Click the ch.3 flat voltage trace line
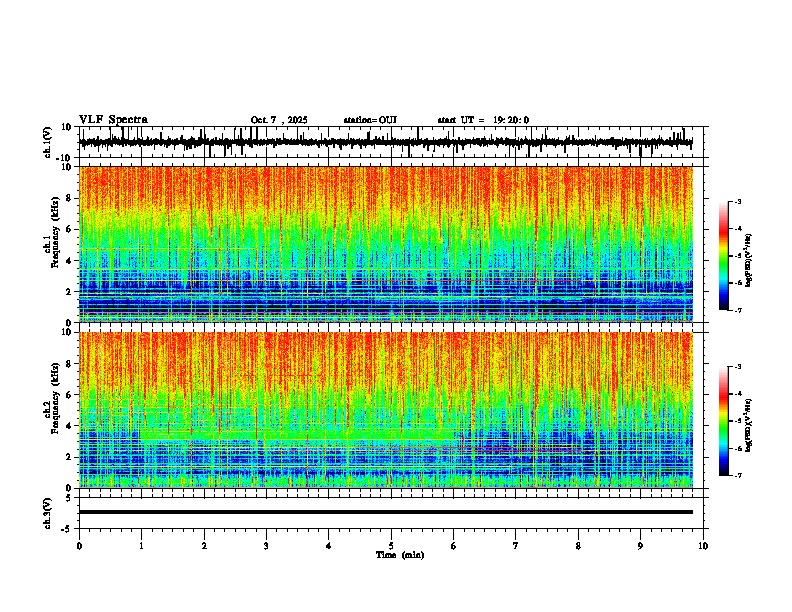The image size is (792, 612). (386, 512)
